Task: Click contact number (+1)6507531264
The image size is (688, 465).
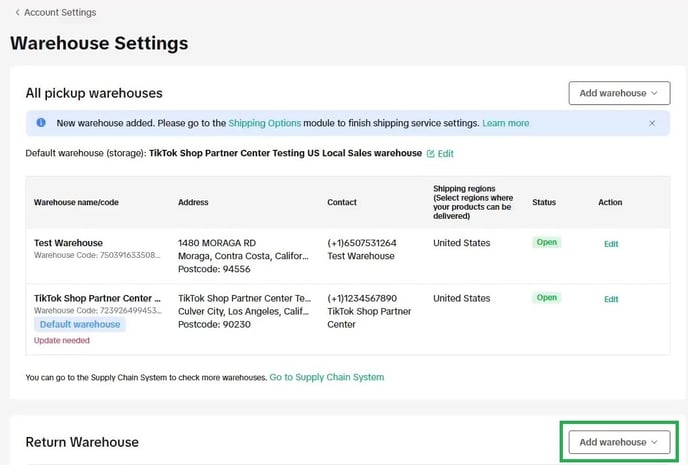Action: click(x=362, y=243)
